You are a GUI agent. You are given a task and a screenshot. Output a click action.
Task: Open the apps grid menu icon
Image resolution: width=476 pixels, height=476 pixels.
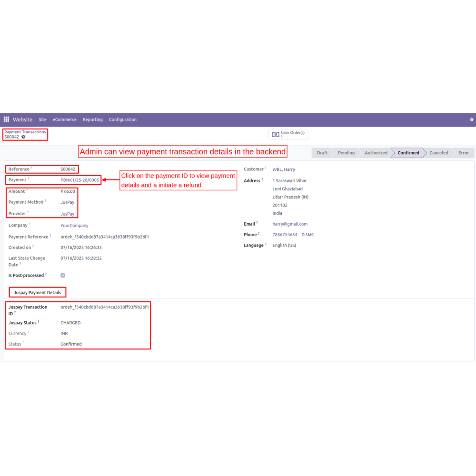point(6,119)
